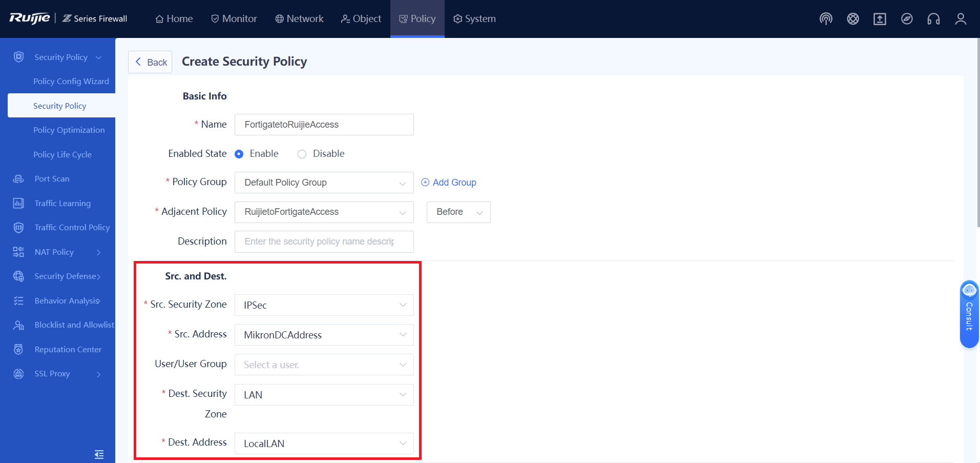Open the Src. Address dropdown
The width and height of the screenshot is (980, 463).
[324, 335]
